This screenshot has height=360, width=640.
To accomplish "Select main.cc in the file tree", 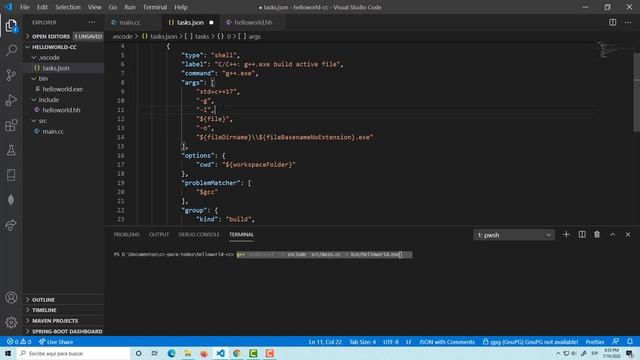I will point(64,131).
